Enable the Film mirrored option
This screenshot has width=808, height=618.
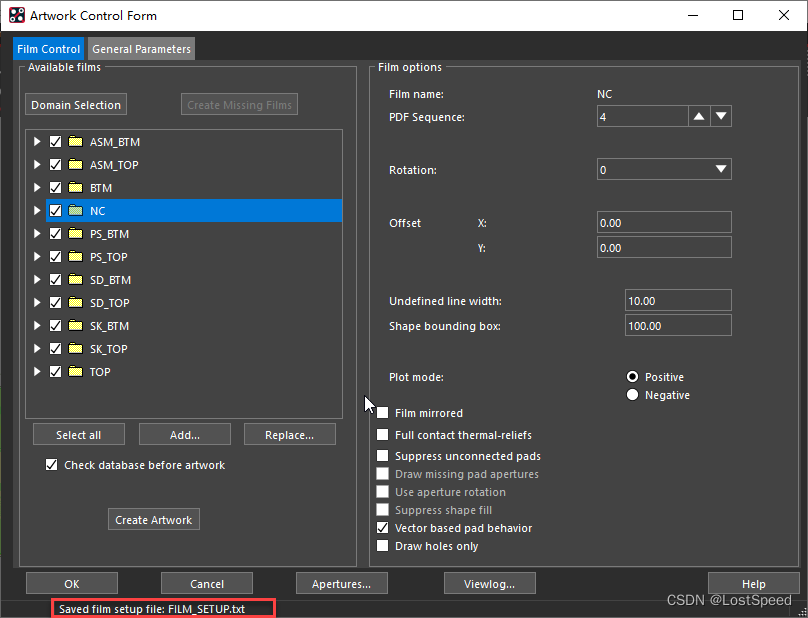pos(383,413)
